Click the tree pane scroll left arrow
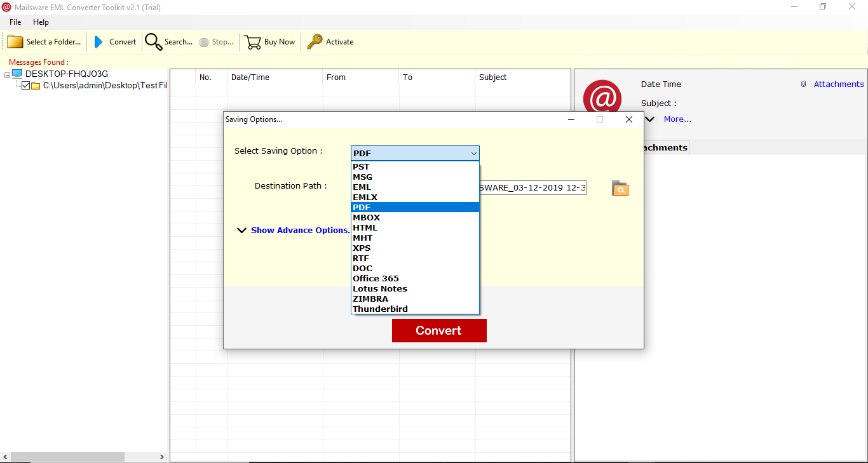 tap(5, 457)
